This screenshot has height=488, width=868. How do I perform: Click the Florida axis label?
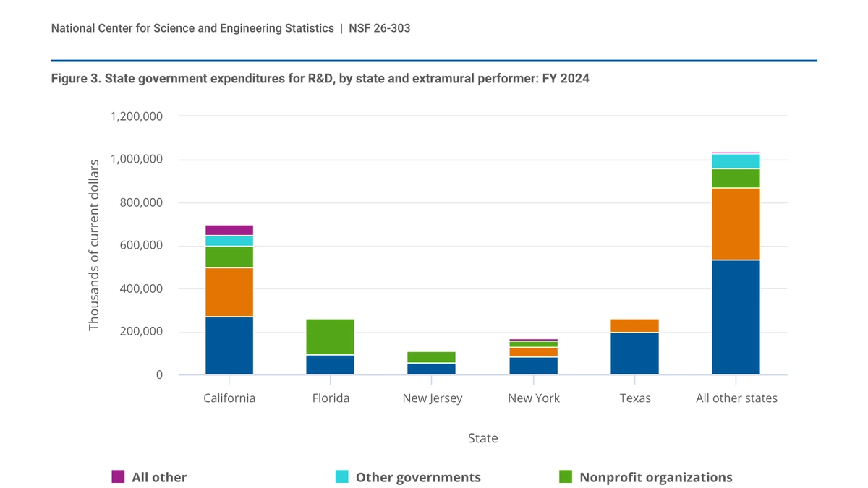(331, 398)
